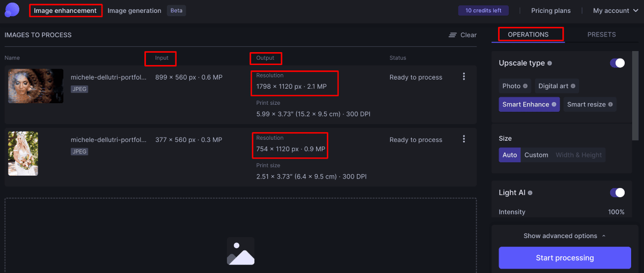This screenshot has height=273, width=644.
Task: Disable the Upscale type toggle
Action: point(617,63)
